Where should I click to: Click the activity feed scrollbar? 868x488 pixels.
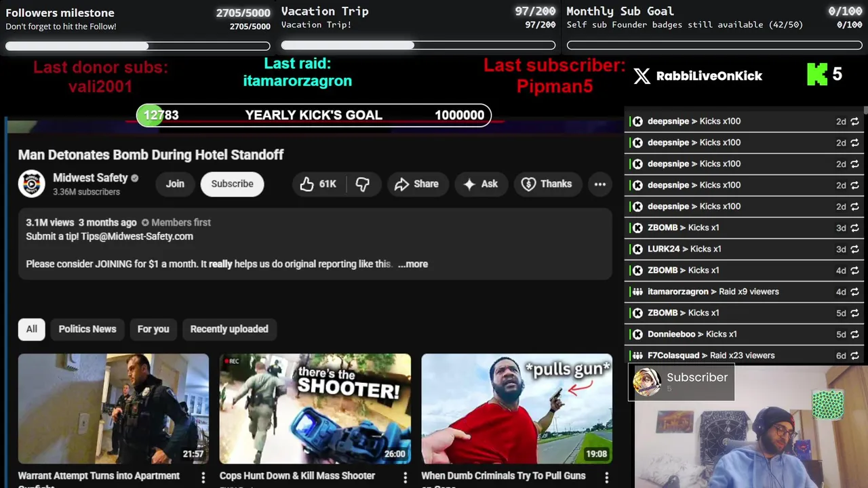tap(865, 111)
